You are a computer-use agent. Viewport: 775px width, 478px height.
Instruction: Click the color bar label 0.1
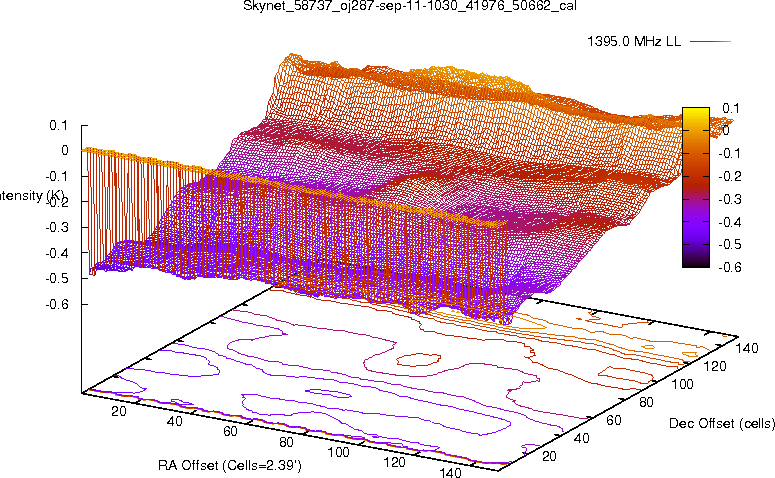(731, 108)
